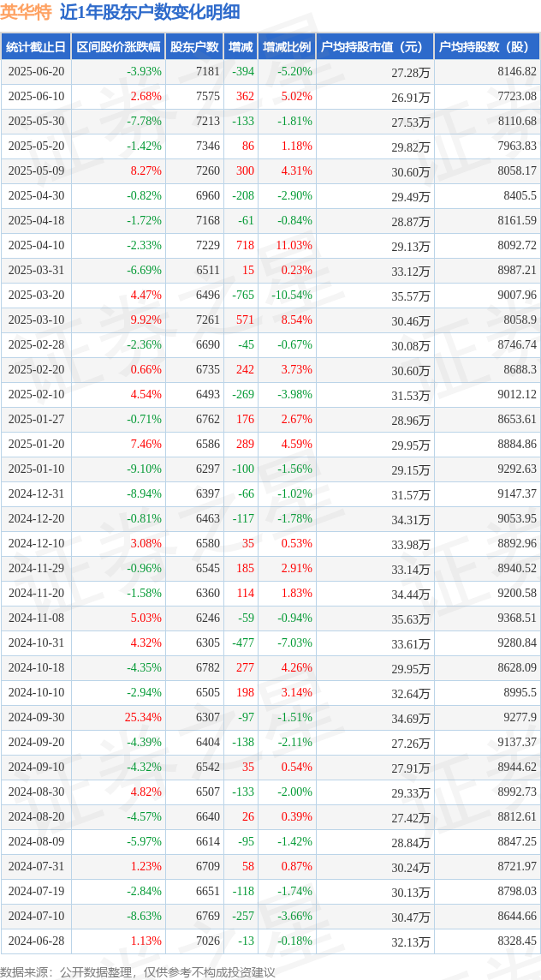Image resolution: width=541 pixels, height=980 pixels.
Task: Click the 718 increase value cell
Action: click(x=244, y=245)
